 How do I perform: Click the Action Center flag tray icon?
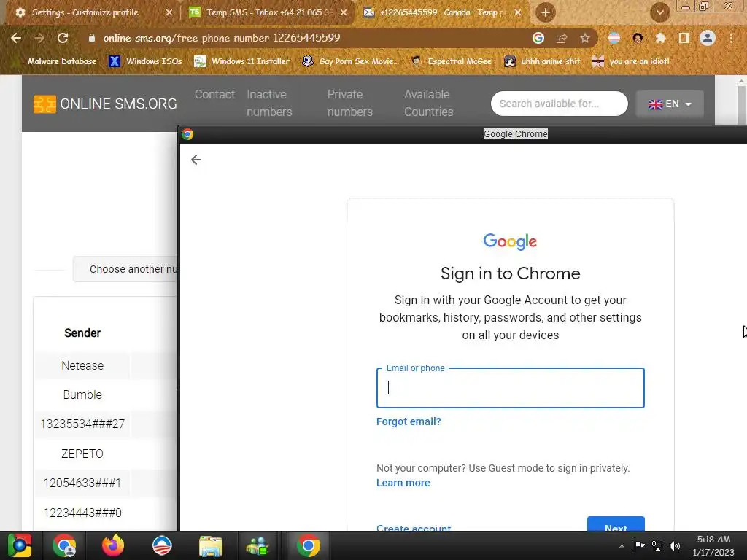point(639,545)
